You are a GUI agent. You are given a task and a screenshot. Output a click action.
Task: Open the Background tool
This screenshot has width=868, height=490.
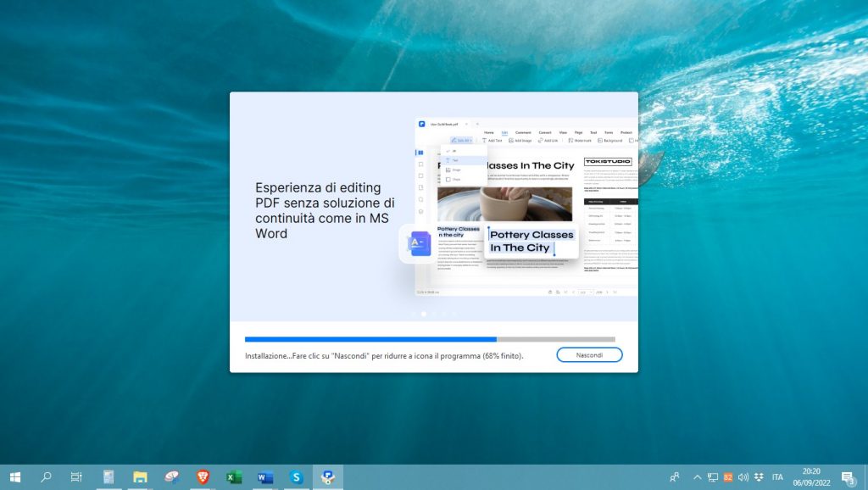coord(612,140)
